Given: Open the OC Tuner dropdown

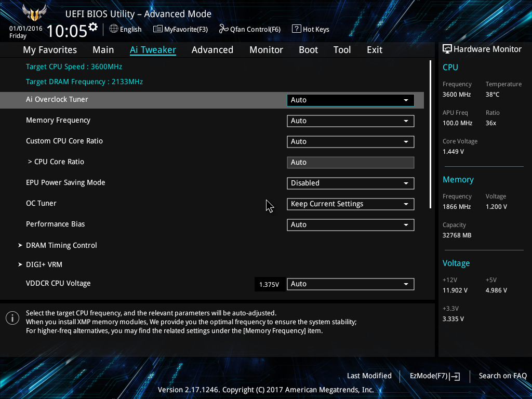Looking at the screenshot, I should (x=351, y=204).
